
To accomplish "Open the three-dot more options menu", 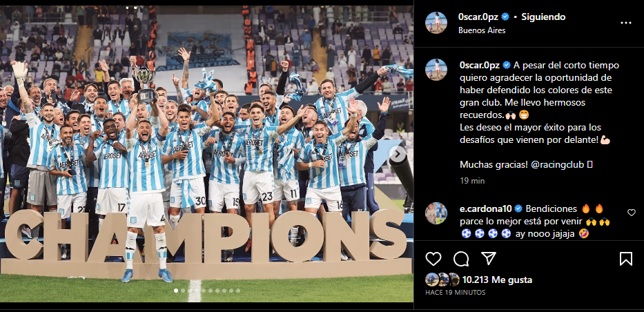I will [x=626, y=23].
